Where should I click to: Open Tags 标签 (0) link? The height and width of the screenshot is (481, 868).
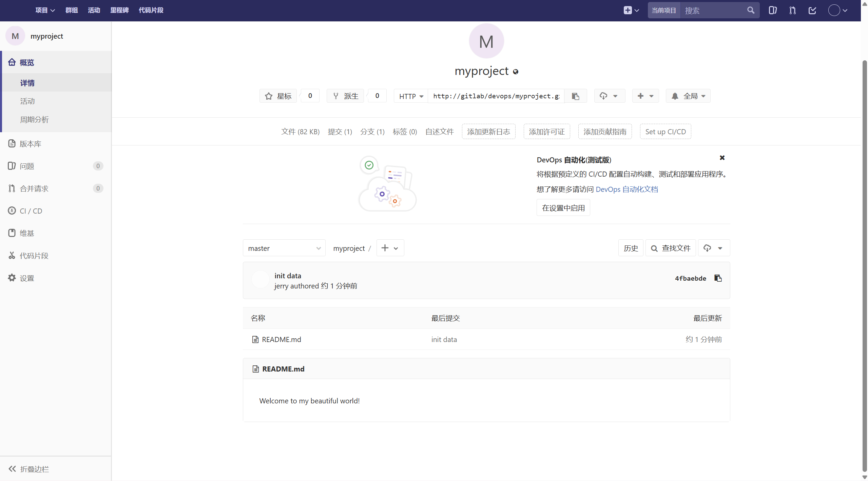[x=405, y=132]
